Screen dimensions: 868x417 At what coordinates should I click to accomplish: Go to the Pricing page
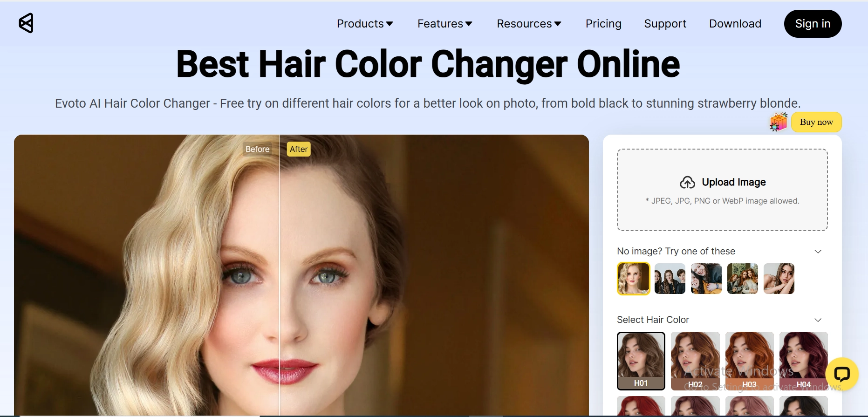(603, 24)
